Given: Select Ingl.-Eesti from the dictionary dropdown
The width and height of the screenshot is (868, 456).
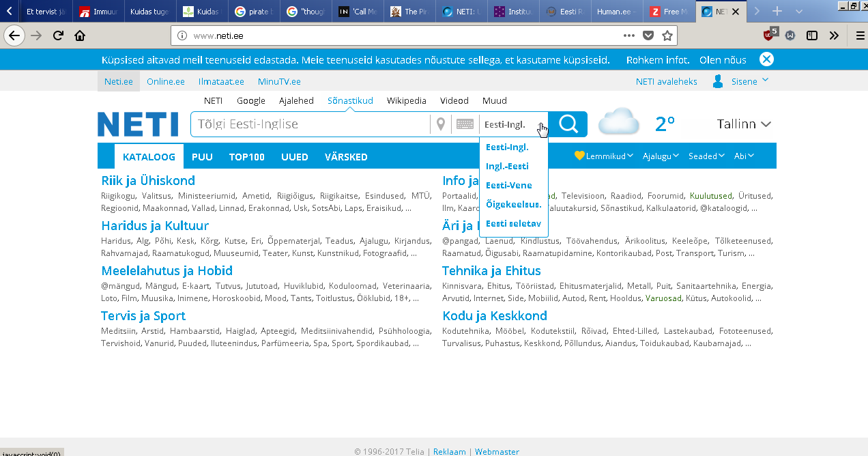Looking at the screenshot, I should tap(507, 166).
